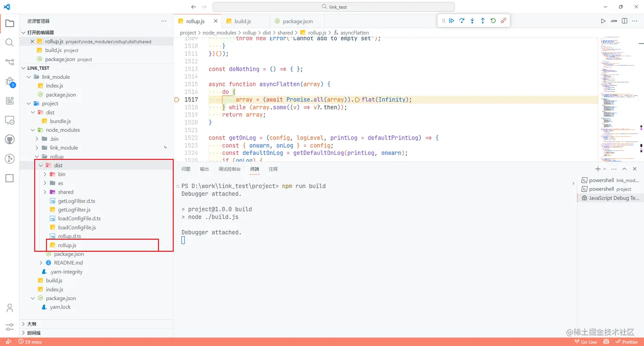Open the 输出 panel tab
The height and width of the screenshot is (346, 644).
point(204,169)
